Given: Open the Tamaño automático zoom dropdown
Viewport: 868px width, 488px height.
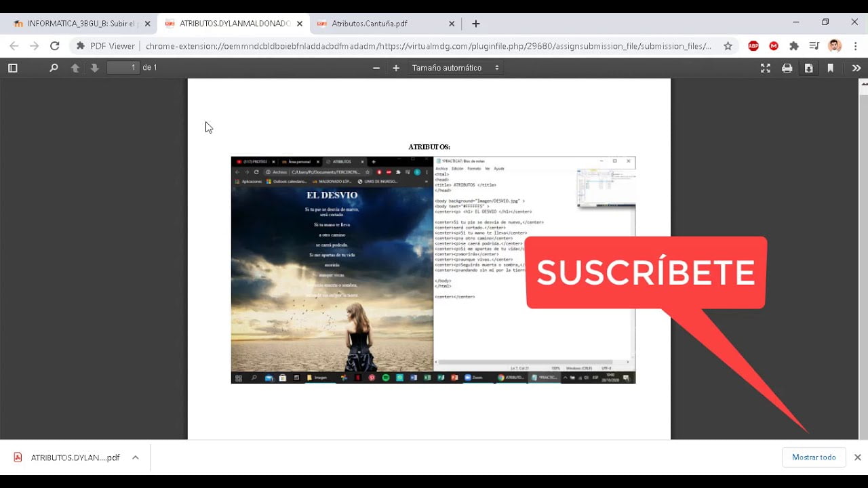Looking at the screenshot, I should click(454, 68).
